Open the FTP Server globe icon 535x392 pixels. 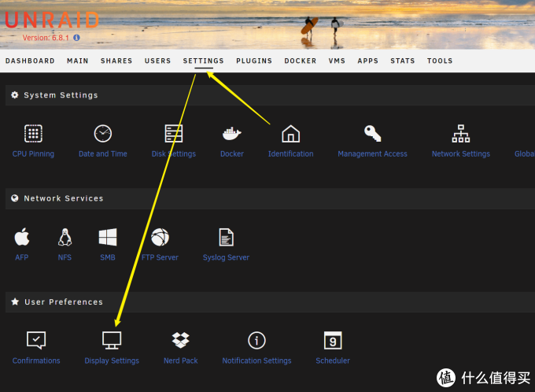pyautogui.click(x=160, y=237)
